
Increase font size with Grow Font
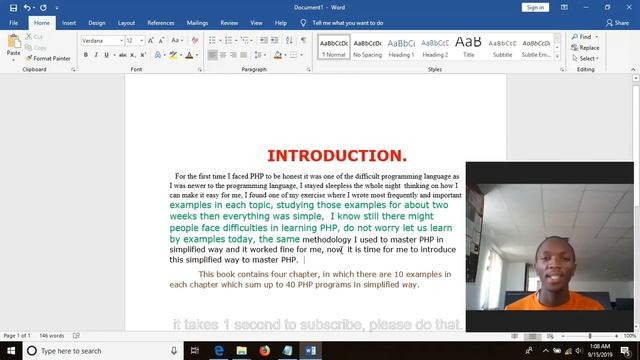coord(151,40)
